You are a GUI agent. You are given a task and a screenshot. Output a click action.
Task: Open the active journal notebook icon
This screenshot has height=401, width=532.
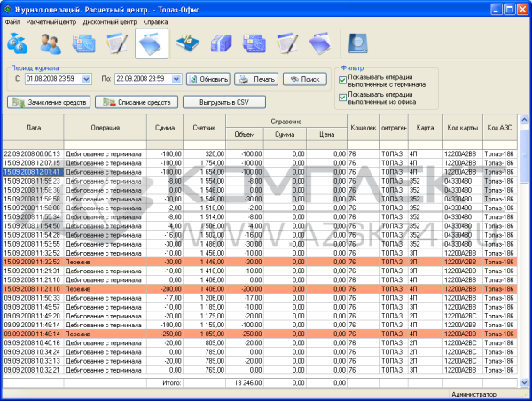(x=153, y=43)
